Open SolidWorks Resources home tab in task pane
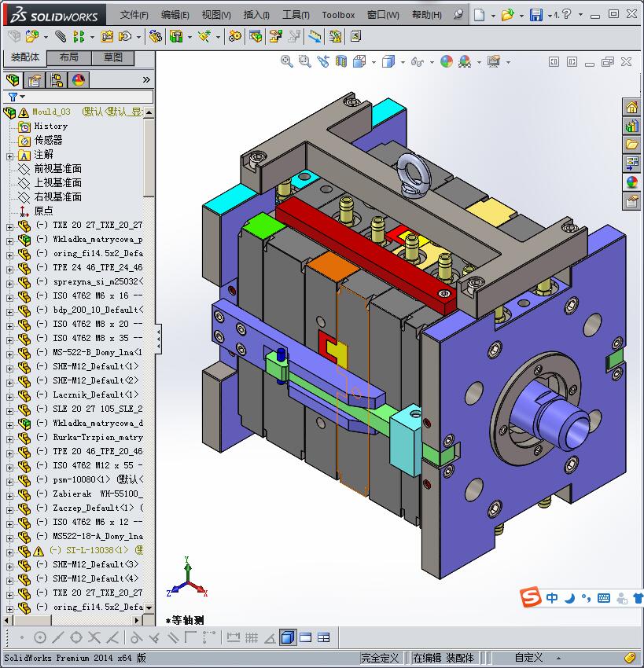 click(x=631, y=108)
